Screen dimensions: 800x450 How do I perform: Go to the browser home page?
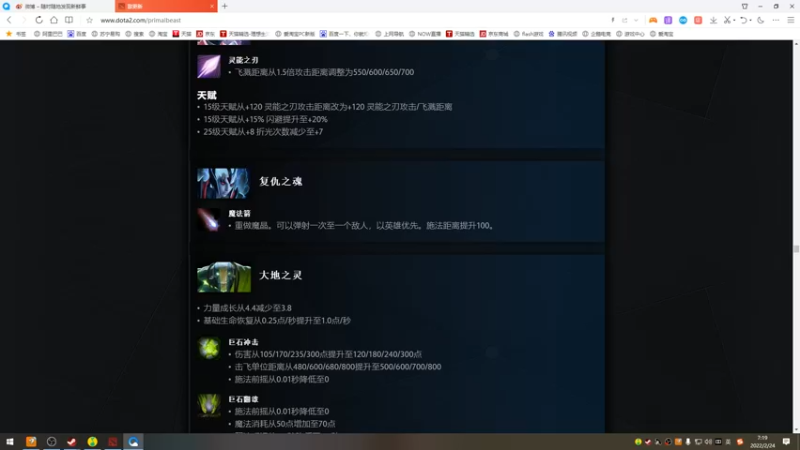click(x=54, y=20)
